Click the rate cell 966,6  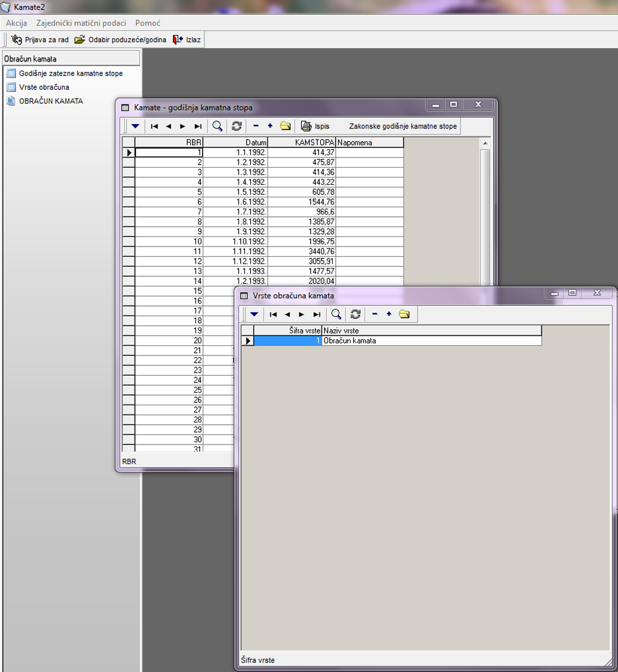[x=302, y=212]
